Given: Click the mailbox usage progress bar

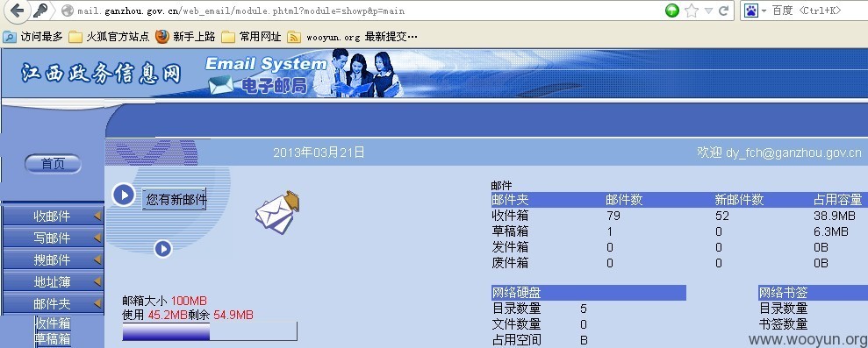Looking at the screenshot, I should tap(210, 330).
